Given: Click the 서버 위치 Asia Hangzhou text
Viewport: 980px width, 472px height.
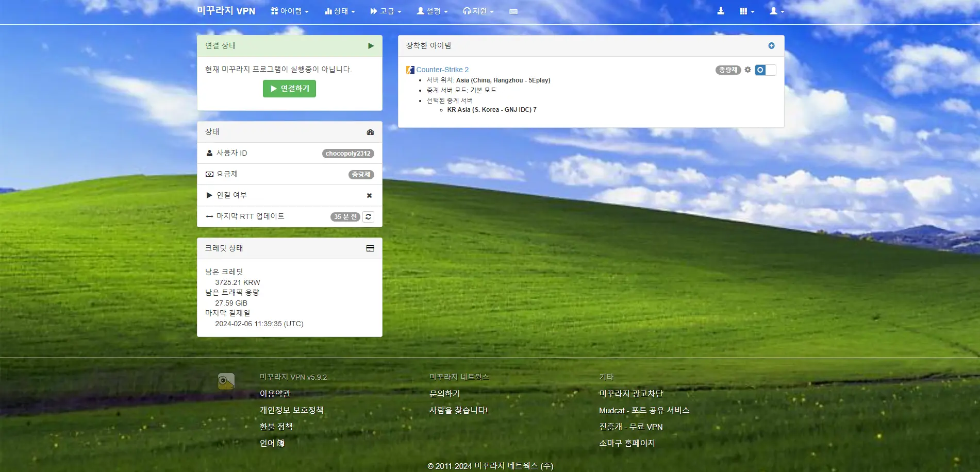Looking at the screenshot, I should 488,80.
